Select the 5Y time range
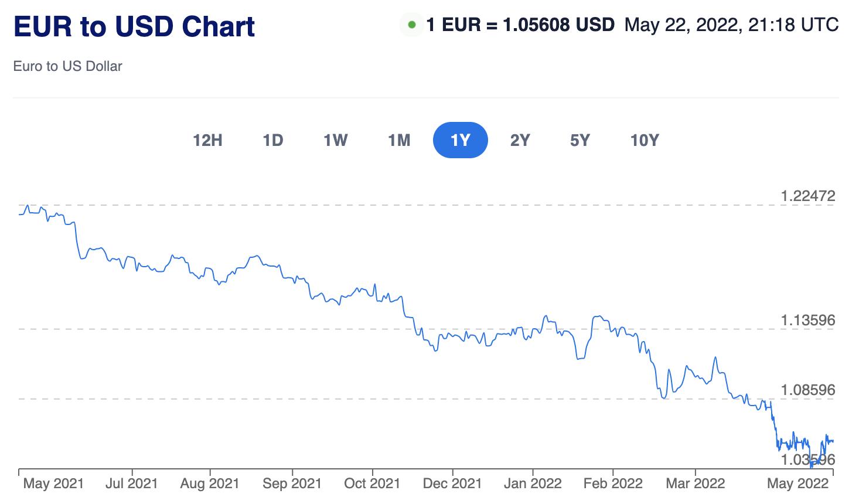The image size is (859, 504). 580,141
